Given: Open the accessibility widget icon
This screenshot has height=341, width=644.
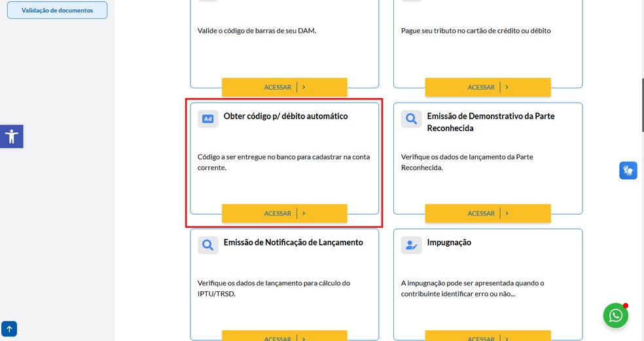Looking at the screenshot, I should point(12,136).
